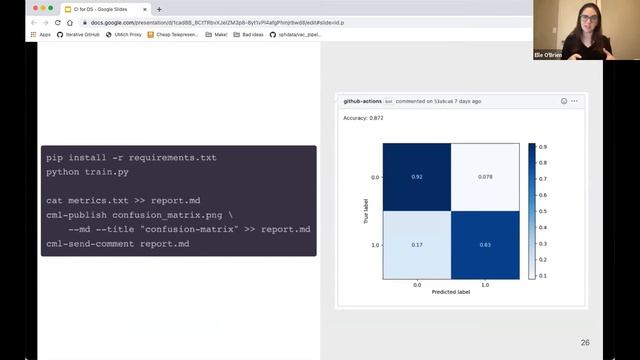Click the address bar URL
640x360 pixels.
(217, 23)
